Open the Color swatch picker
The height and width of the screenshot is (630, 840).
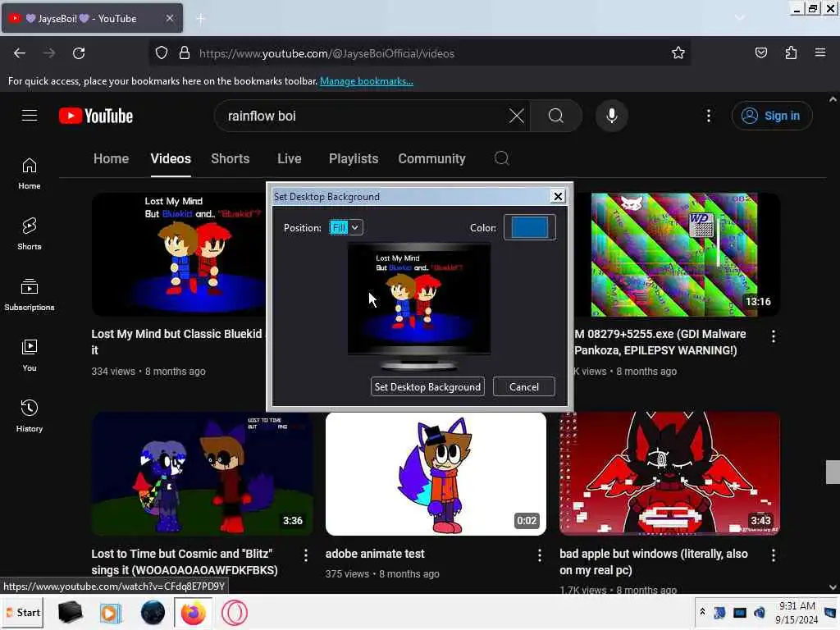click(x=529, y=227)
